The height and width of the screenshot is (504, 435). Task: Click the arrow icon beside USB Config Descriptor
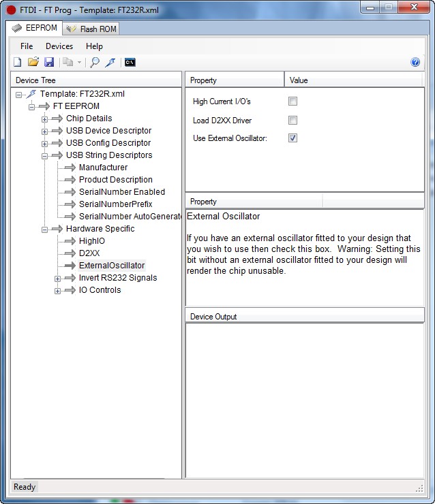[57, 143]
